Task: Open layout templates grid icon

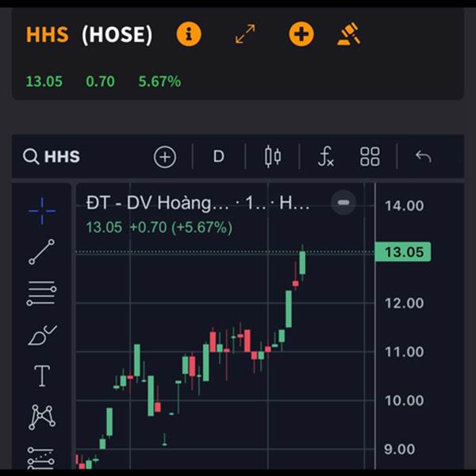Action: tap(370, 156)
